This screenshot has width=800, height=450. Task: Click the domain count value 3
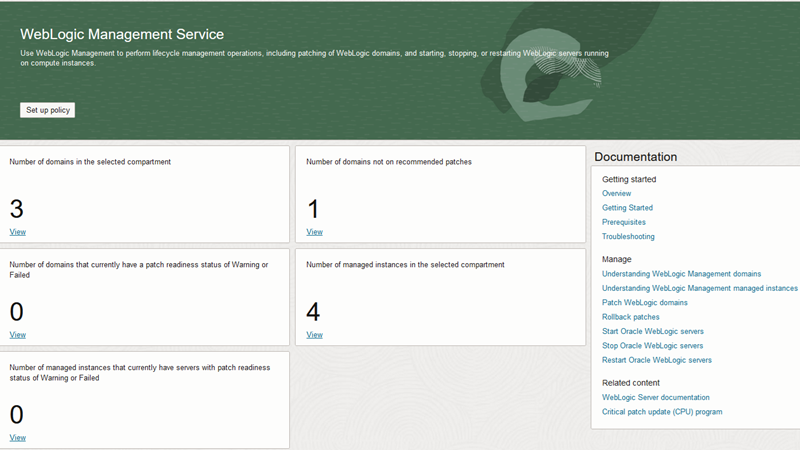coord(16,209)
